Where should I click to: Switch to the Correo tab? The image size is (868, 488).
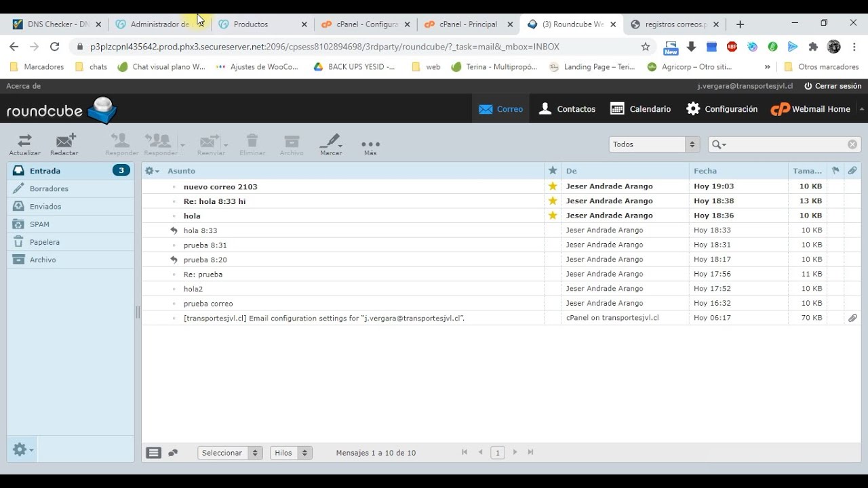[x=500, y=109]
